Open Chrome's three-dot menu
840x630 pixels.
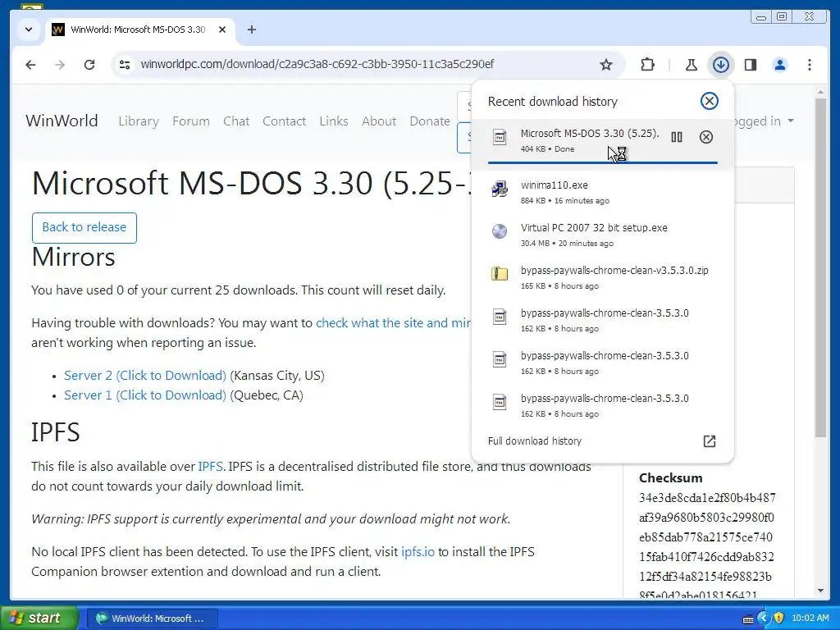810,65
